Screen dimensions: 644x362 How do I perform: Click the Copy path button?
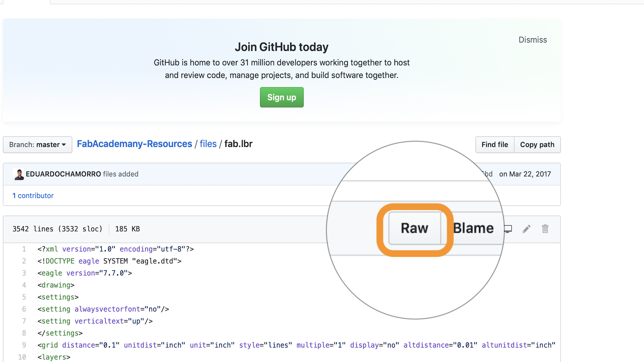537,145
